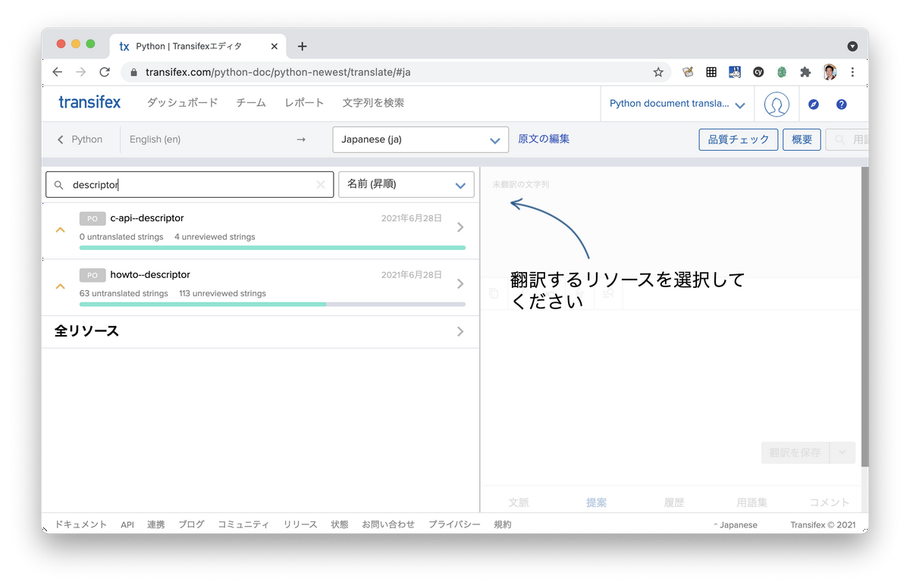Open the 名前 (昇順) sort dropdown

click(x=406, y=184)
